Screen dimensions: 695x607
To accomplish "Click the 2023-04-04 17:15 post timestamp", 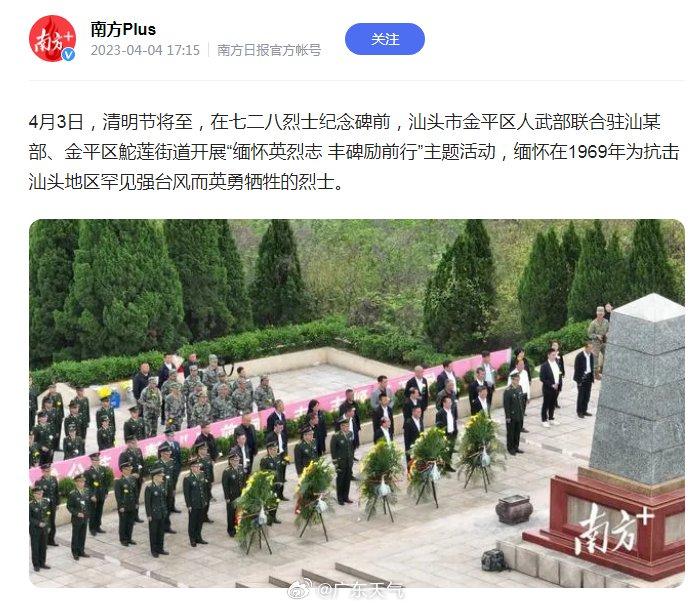I will pos(145,50).
